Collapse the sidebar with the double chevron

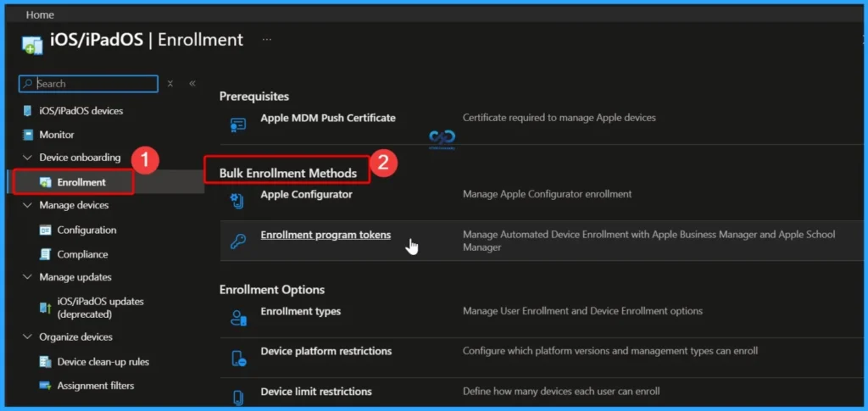pos(192,84)
